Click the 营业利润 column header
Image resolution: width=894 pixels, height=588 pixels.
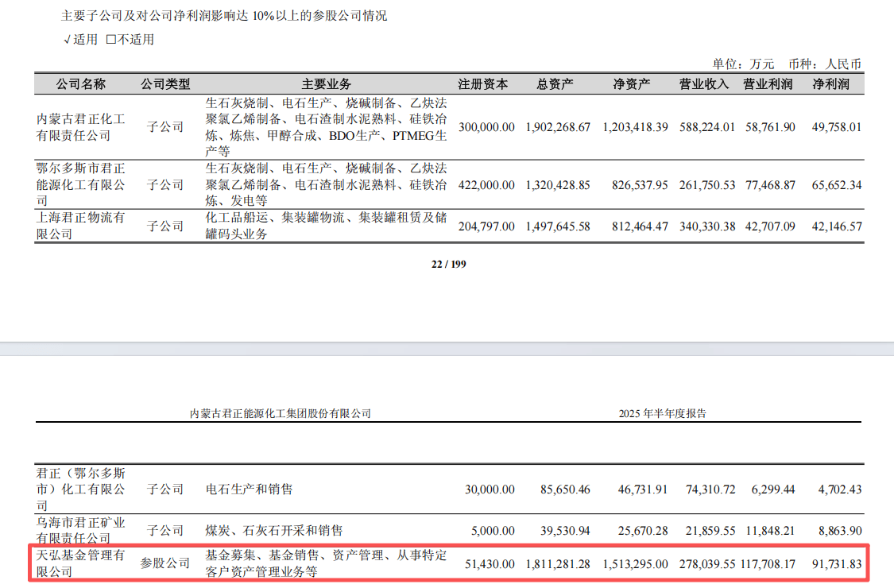(768, 84)
